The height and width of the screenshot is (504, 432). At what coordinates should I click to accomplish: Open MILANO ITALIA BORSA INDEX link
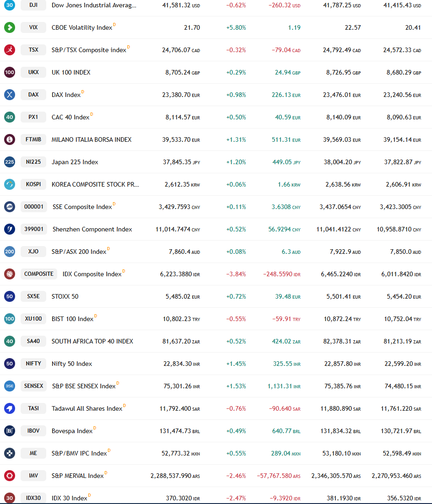pos(92,139)
